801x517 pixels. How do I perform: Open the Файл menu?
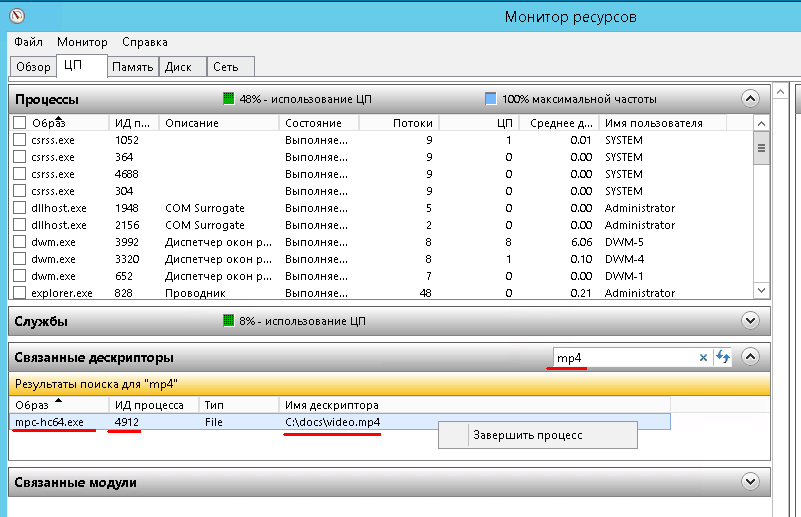[28, 42]
